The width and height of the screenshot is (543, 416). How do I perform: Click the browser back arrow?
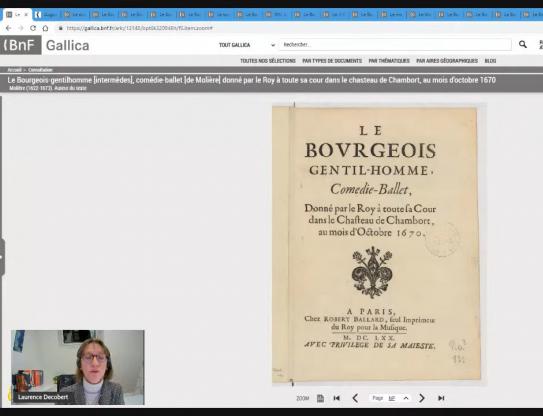tap(9, 28)
